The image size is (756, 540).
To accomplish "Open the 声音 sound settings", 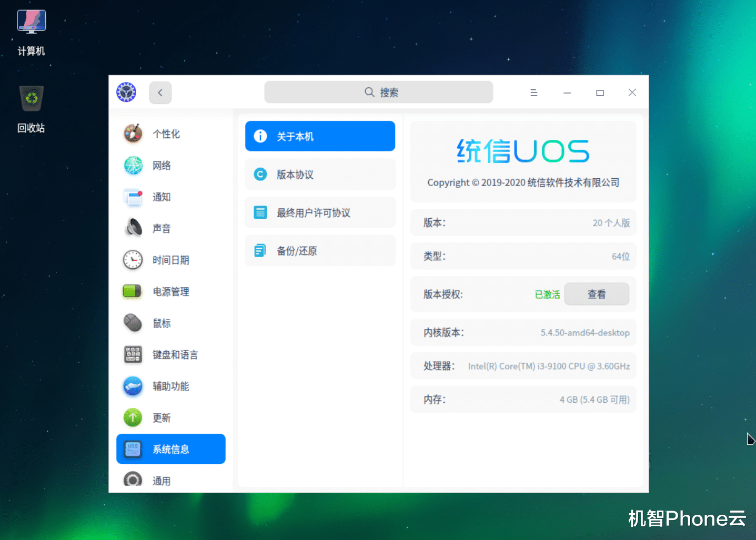I will (x=162, y=228).
